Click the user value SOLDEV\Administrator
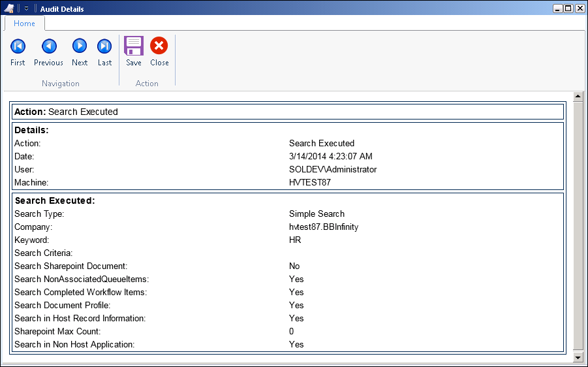The image size is (588, 367). (x=333, y=170)
